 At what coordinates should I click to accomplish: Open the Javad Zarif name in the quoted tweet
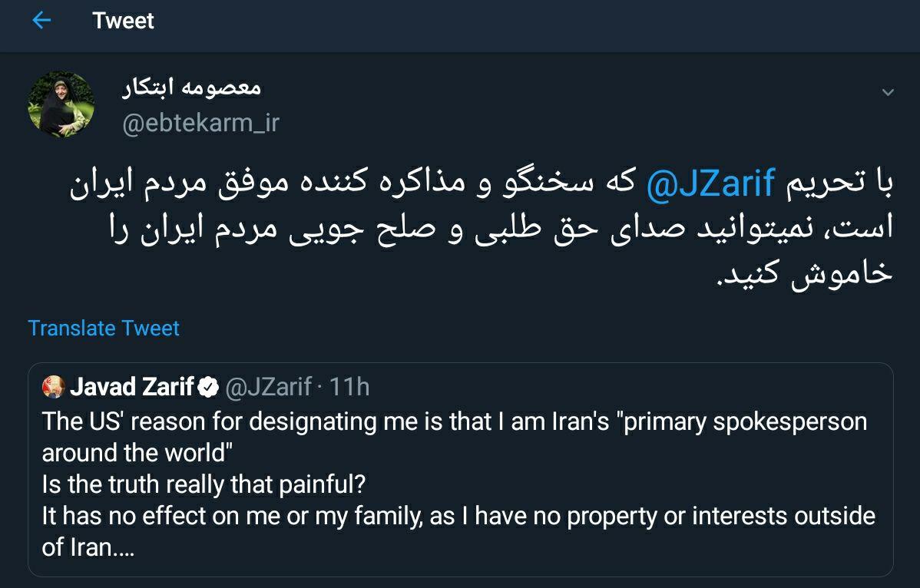pos(131,388)
